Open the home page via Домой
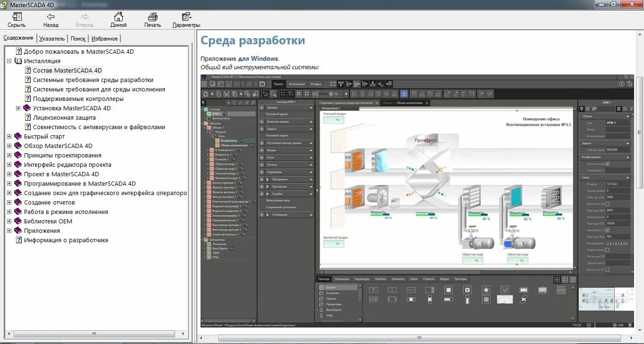Image resolution: width=644 pixels, height=344 pixels. (118, 20)
